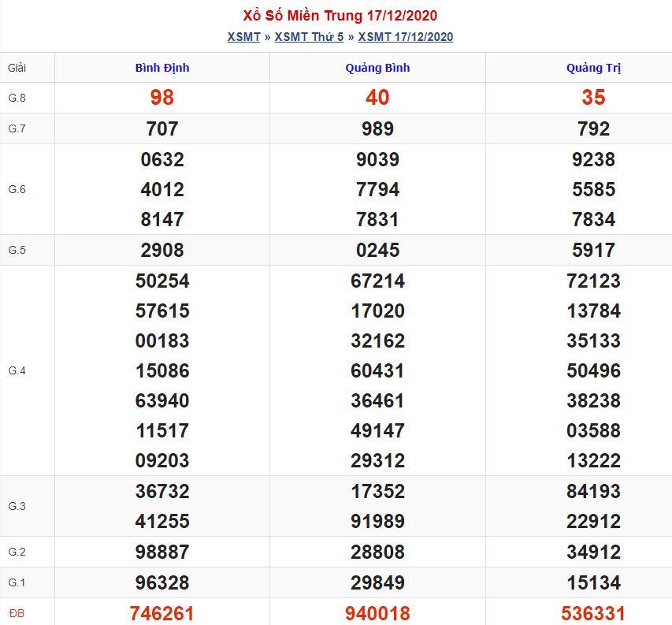
Task: Click G.3 number 36732
Action: pyautogui.click(x=162, y=491)
